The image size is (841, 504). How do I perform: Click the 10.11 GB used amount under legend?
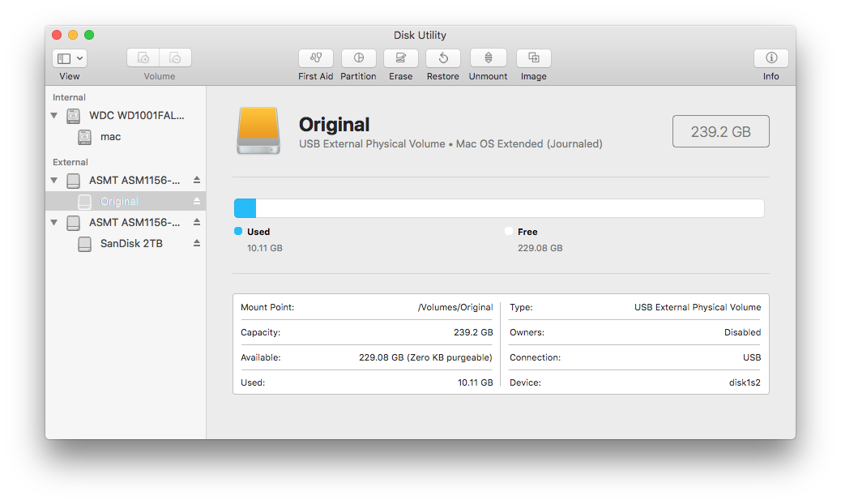(264, 248)
